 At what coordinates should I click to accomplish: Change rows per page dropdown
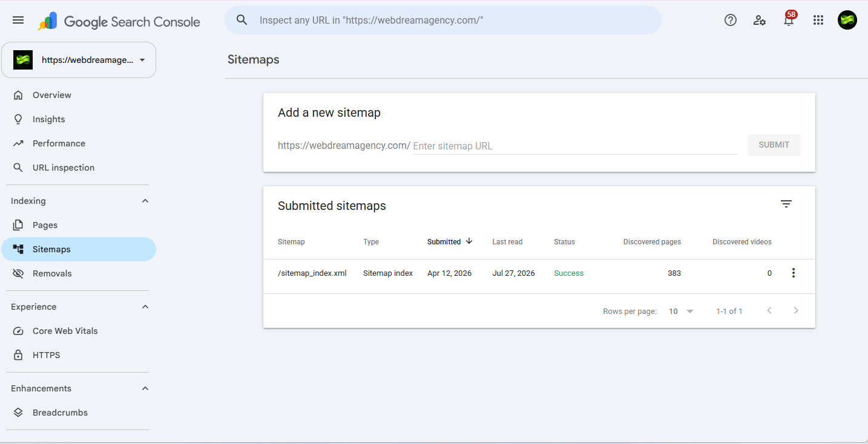(682, 312)
